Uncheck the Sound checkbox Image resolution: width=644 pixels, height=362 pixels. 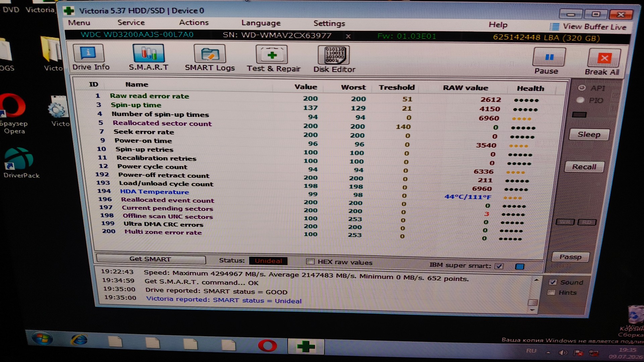[x=553, y=282]
